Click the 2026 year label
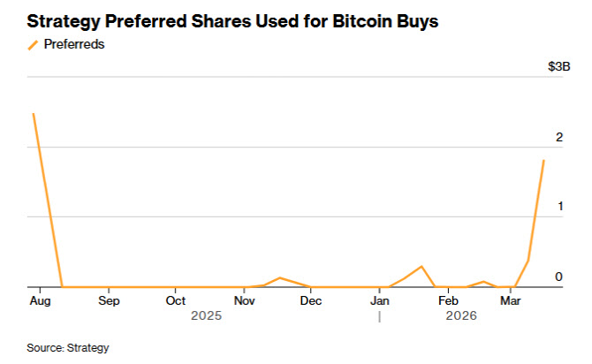The height and width of the screenshot is (364, 592). (461, 315)
